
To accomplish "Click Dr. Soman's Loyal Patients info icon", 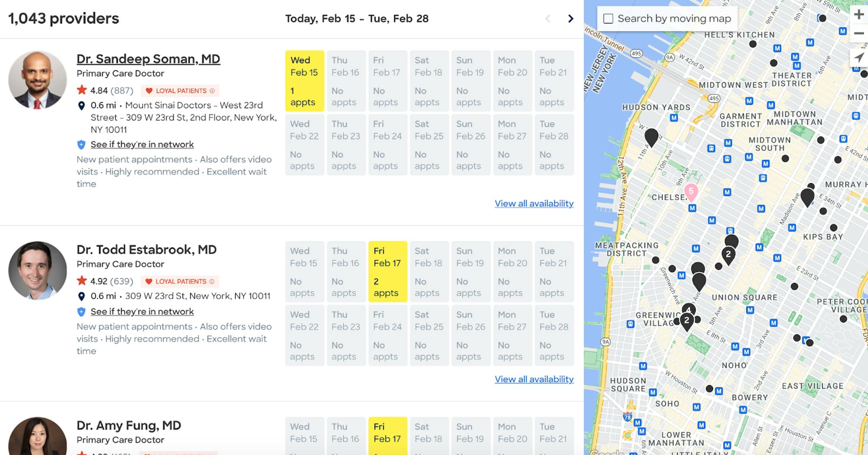I will coord(212,91).
